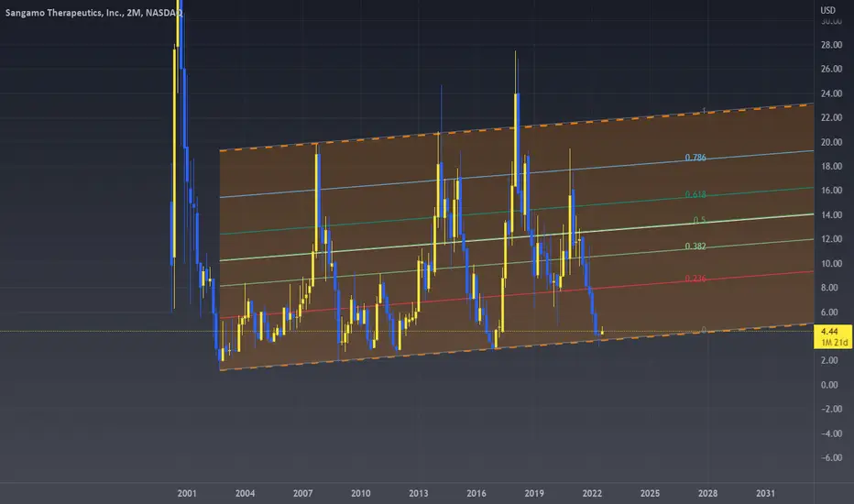Viewport: 854px width, 504px height.
Task: Click the 14.00 price axis value
Action: coord(831,214)
